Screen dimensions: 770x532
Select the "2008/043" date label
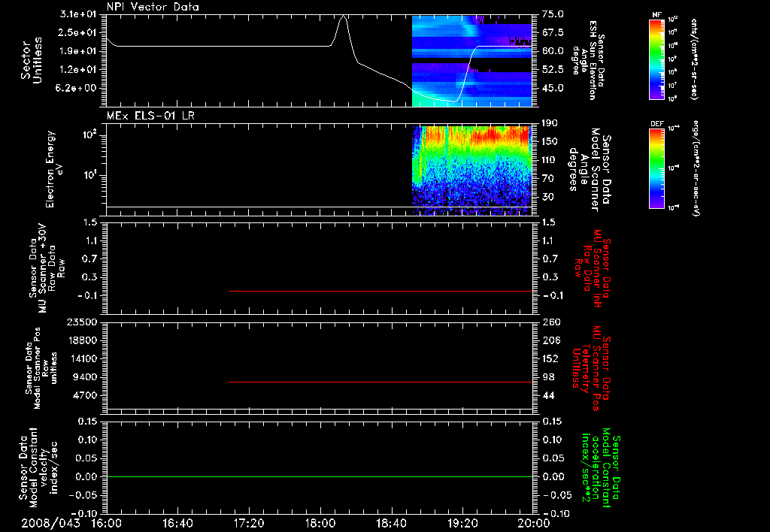pos(50,523)
